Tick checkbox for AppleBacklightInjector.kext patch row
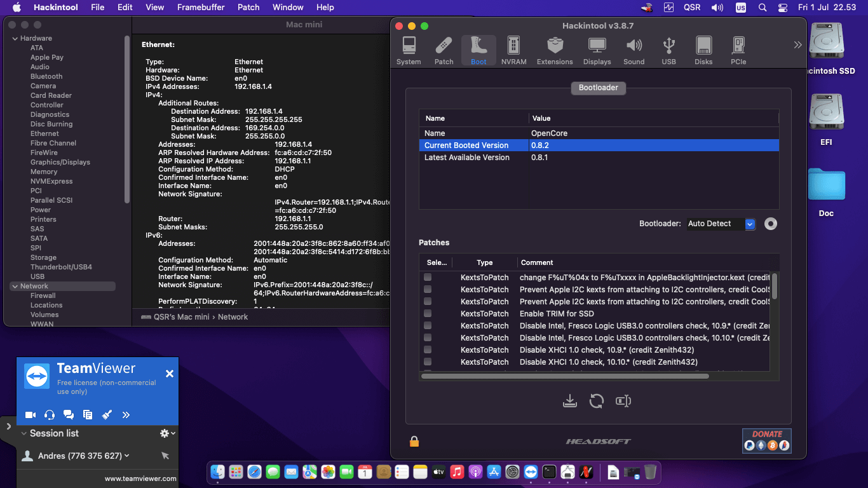This screenshot has width=868, height=488. 428,277
